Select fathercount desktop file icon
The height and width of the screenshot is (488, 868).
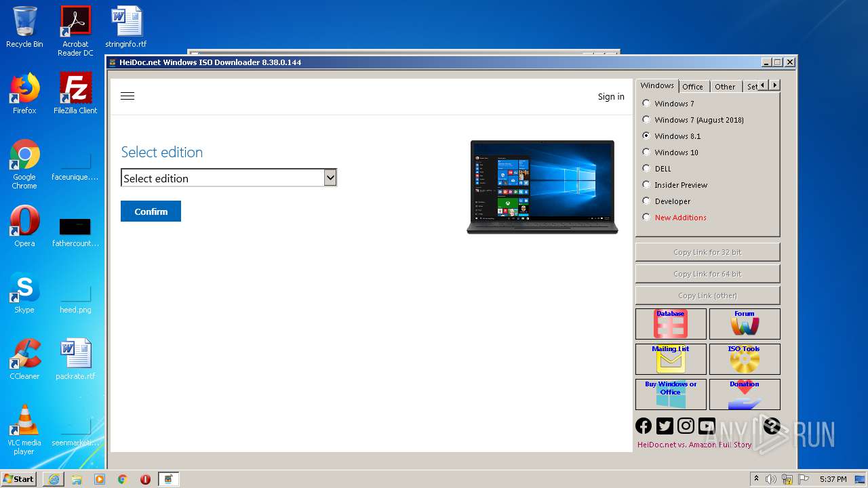75,230
